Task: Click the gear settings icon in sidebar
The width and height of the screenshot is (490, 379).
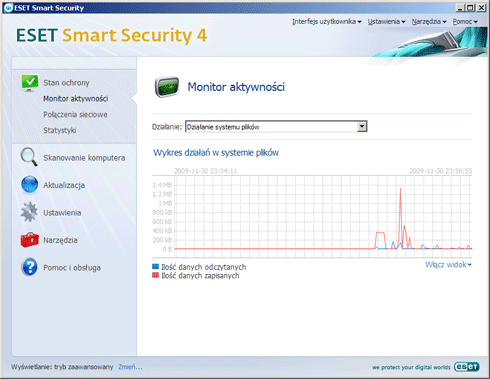Action: pos(29,212)
